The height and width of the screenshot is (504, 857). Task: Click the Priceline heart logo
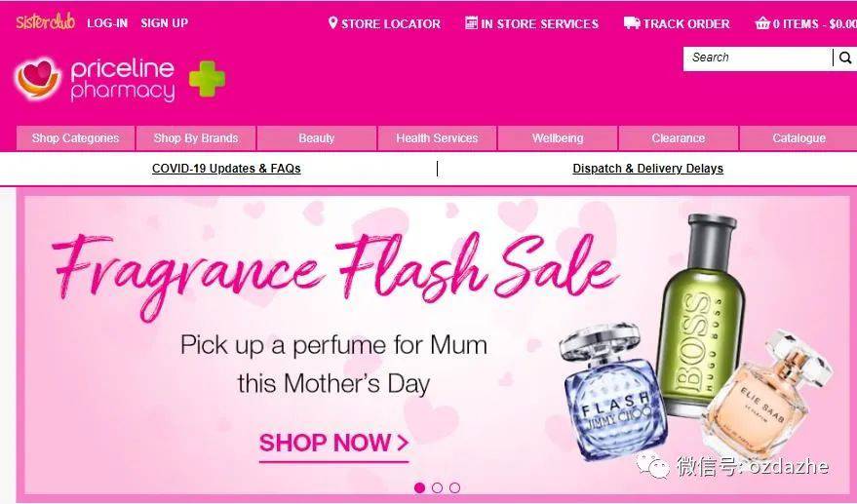pyautogui.click(x=37, y=80)
